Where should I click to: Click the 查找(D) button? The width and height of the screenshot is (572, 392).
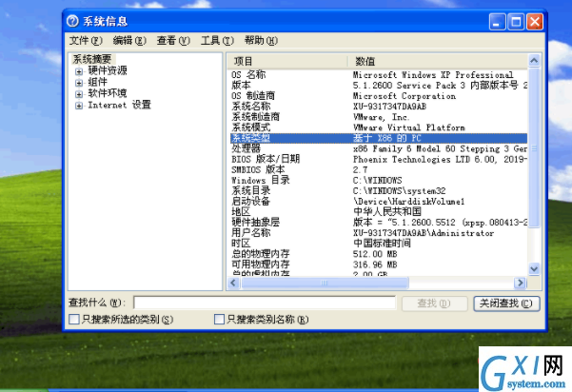(x=434, y=304)
